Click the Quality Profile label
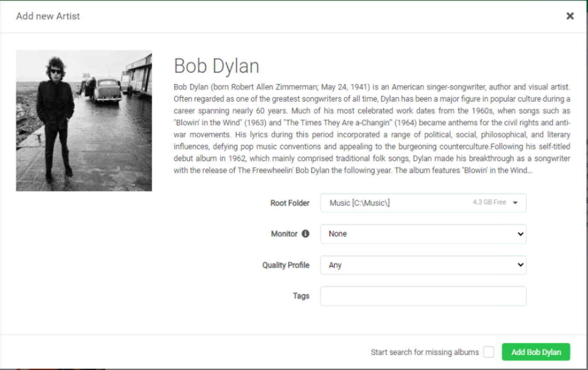The width and height of the screenshot is (588, 370). click(286, 265)
